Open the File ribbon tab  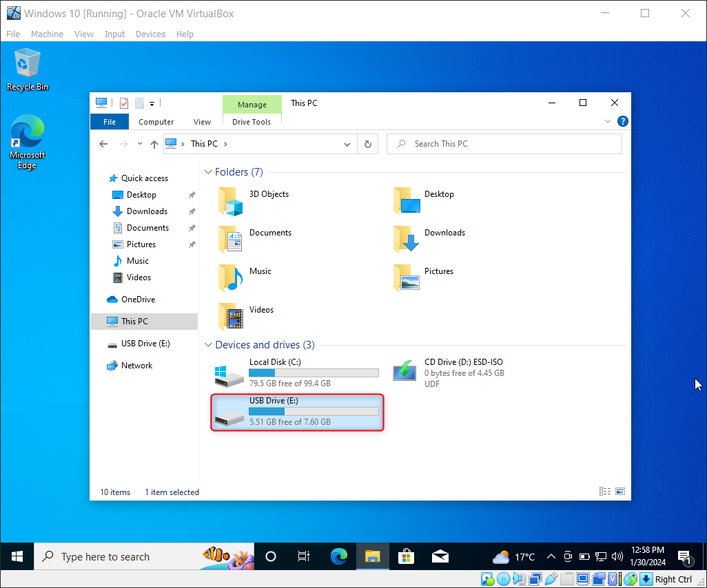(x=110, y=122)
